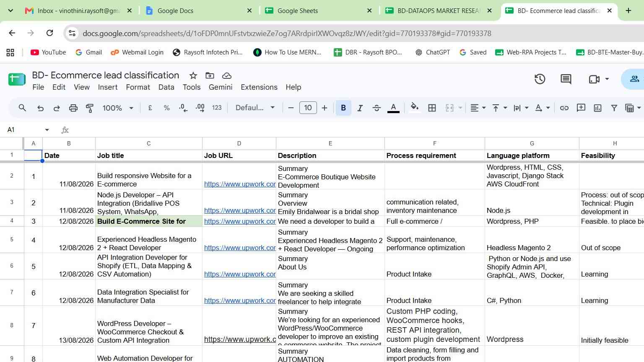Open the Data menu

tap(166, 87)
